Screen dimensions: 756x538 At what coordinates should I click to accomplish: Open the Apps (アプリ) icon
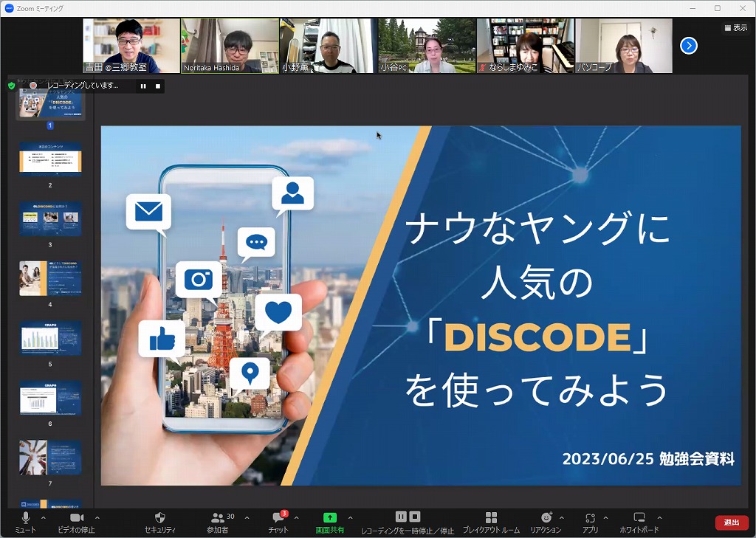[590, 518]
